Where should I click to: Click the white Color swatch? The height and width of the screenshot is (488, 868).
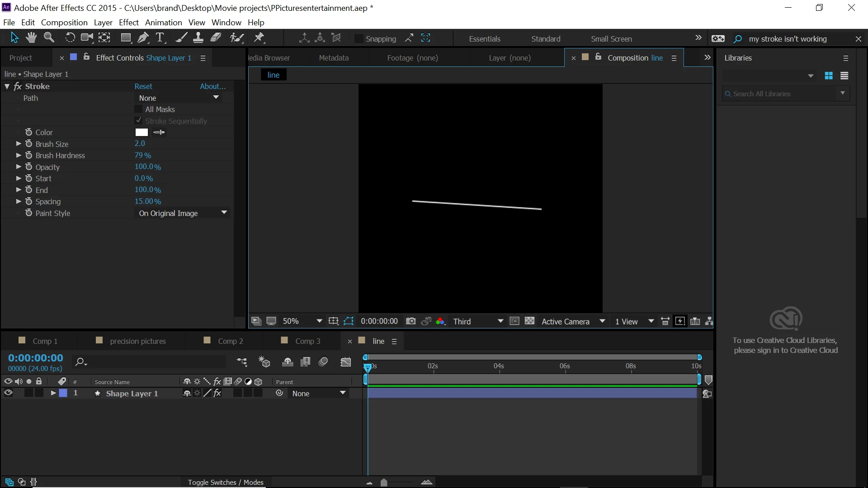[142, 132]
